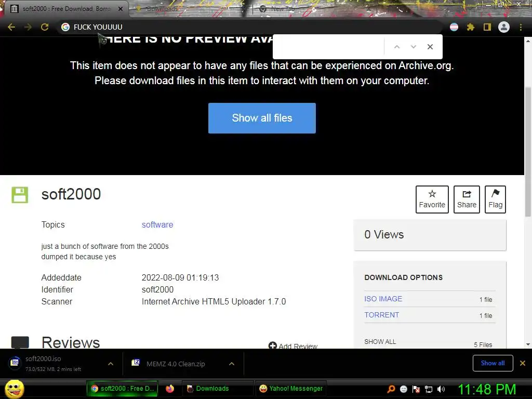Select the soft2000 Chrome taskbar button
Image resolution: width=532 pixels, height=399 pixels.
click(x=122, y=389)
